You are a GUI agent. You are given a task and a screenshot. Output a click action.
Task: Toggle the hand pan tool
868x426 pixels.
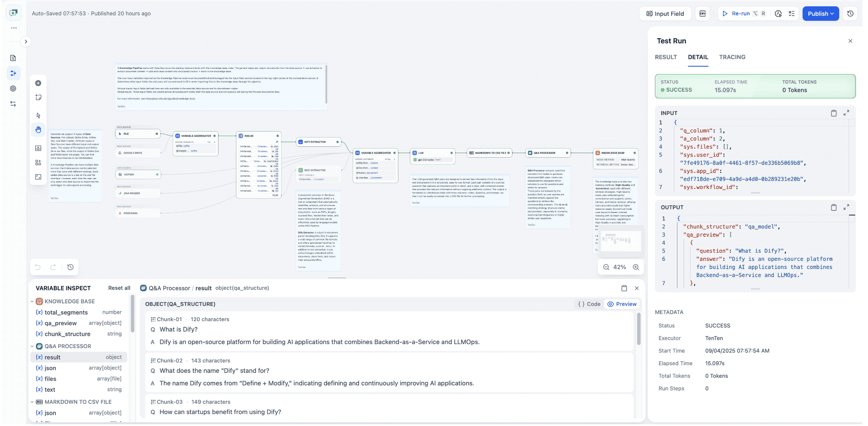(38, 129)
